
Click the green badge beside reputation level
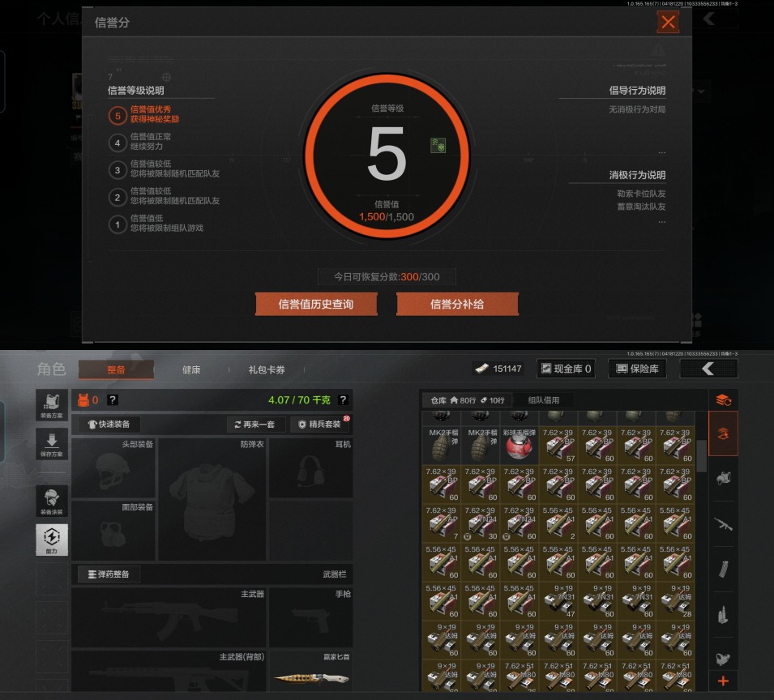(438, 145)
